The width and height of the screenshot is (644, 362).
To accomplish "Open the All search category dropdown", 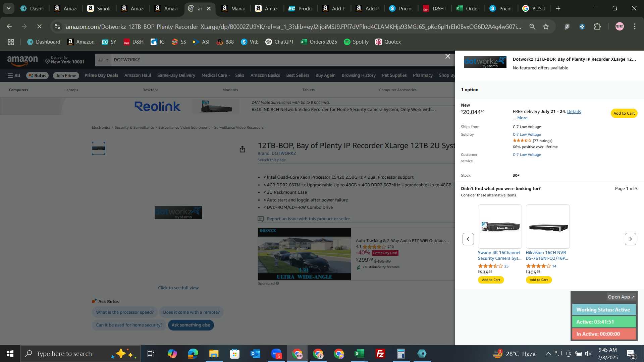I will click(103, 60).
